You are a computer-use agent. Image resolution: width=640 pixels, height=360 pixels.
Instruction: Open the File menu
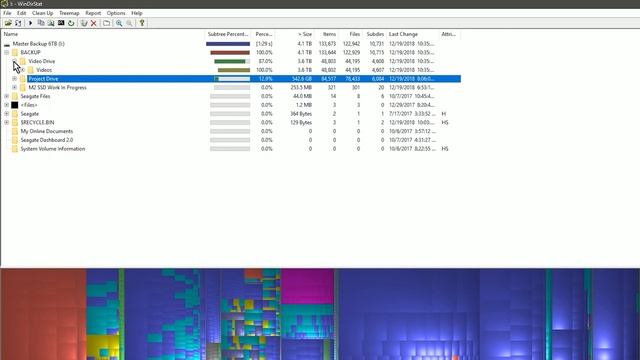(x=7, y=13)
